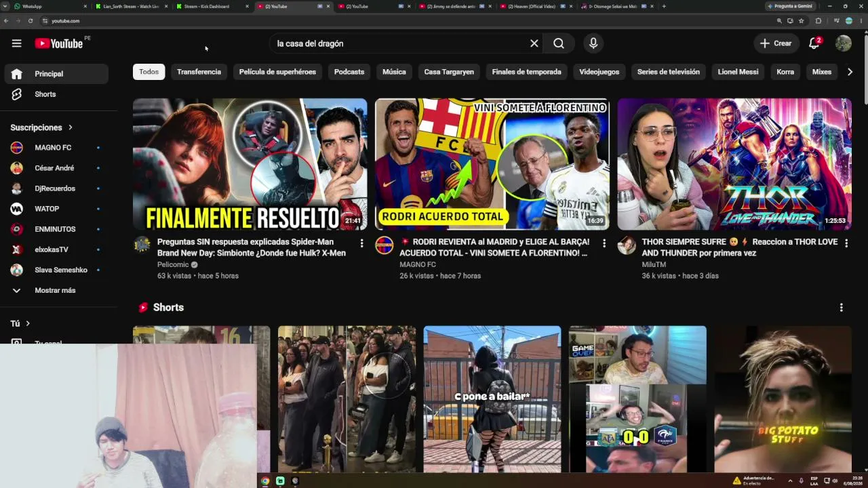Image resolution: width=868 pixels, height=488 pixels.
Task: Start voice search with the microphone
Action: [593, 43]
